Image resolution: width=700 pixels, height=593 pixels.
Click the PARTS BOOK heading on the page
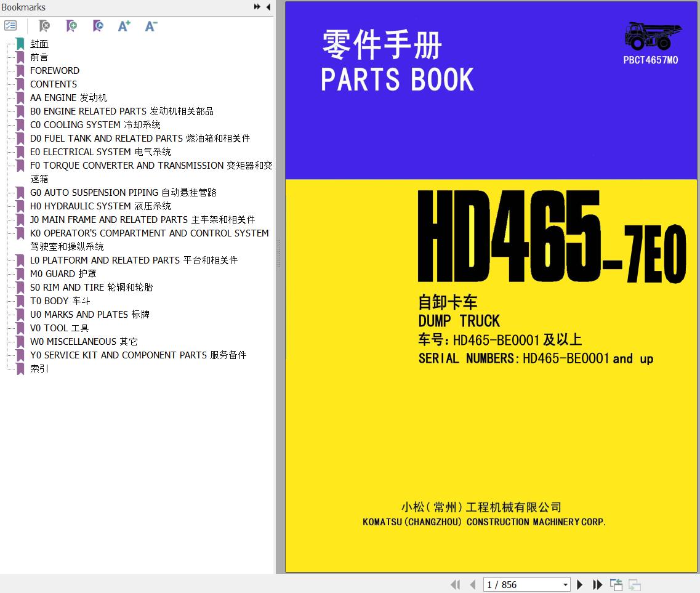point(397,79)
